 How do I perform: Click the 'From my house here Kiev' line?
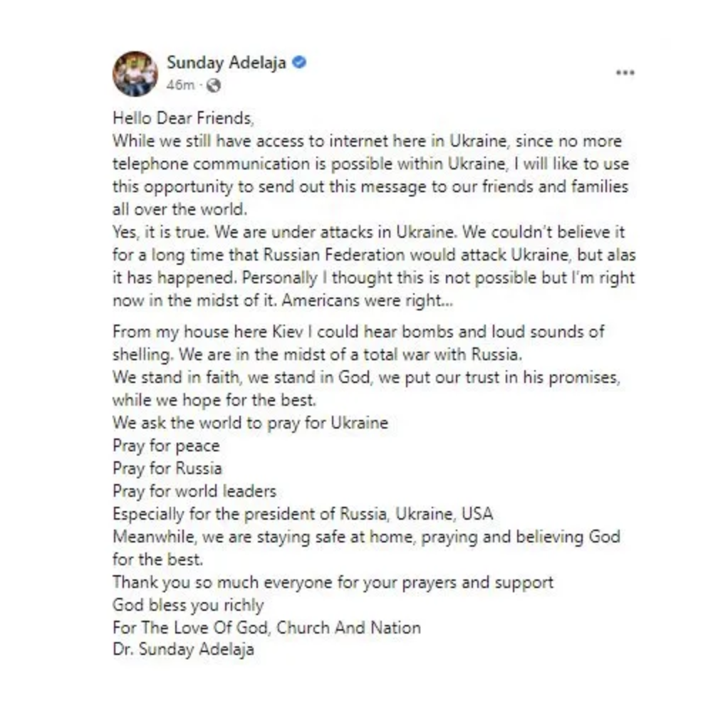[358, 332]
